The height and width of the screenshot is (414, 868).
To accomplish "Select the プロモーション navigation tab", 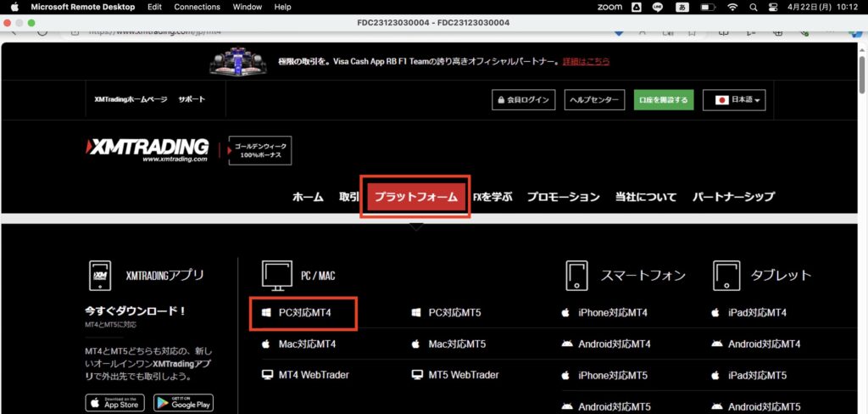I will (x=563, y=197).
